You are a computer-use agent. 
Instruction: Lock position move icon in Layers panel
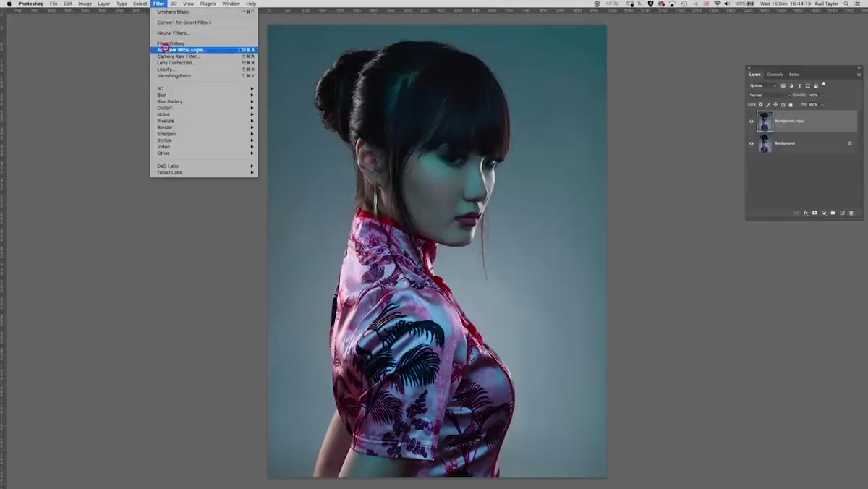(775, 105)
